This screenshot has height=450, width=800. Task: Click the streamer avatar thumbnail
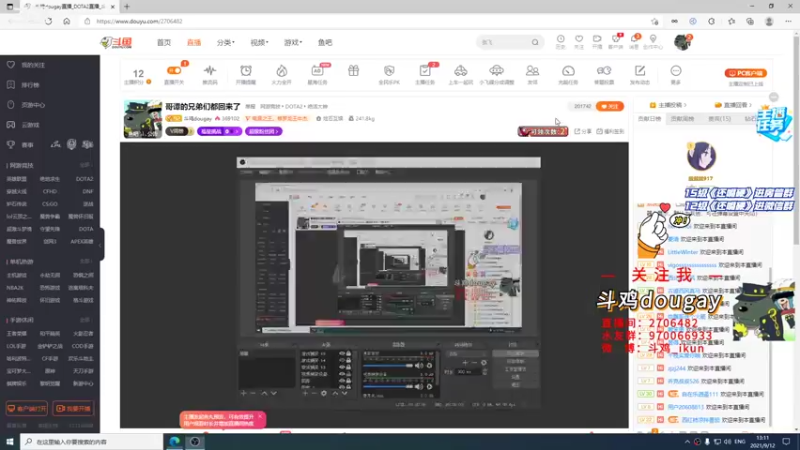(143, 119)
